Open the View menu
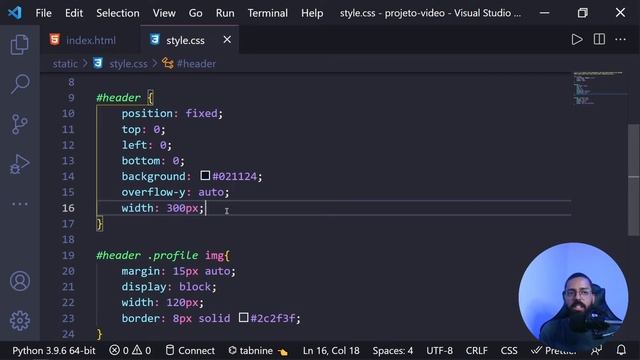The width and height of the screenshot is (640, 360). coord(164,13)
